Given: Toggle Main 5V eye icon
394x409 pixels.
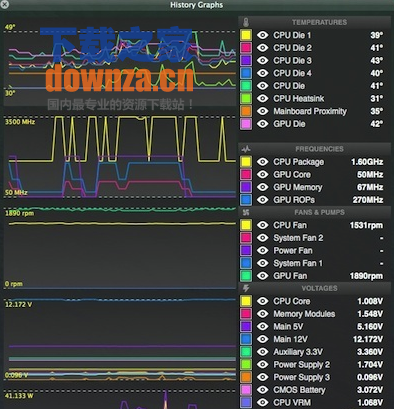Looking at the screenshot, I should (263, 326).
